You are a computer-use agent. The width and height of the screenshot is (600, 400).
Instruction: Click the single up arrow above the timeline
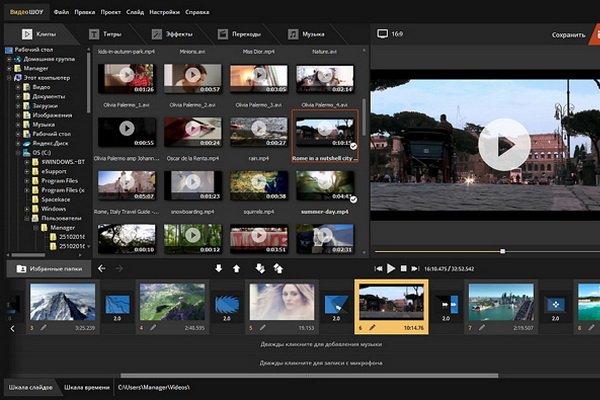click(236, 268)
